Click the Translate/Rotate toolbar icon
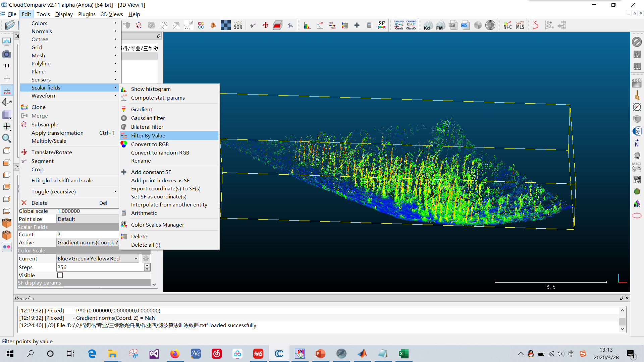The height and width of the screenshot is (362, 644). [265, 25]
